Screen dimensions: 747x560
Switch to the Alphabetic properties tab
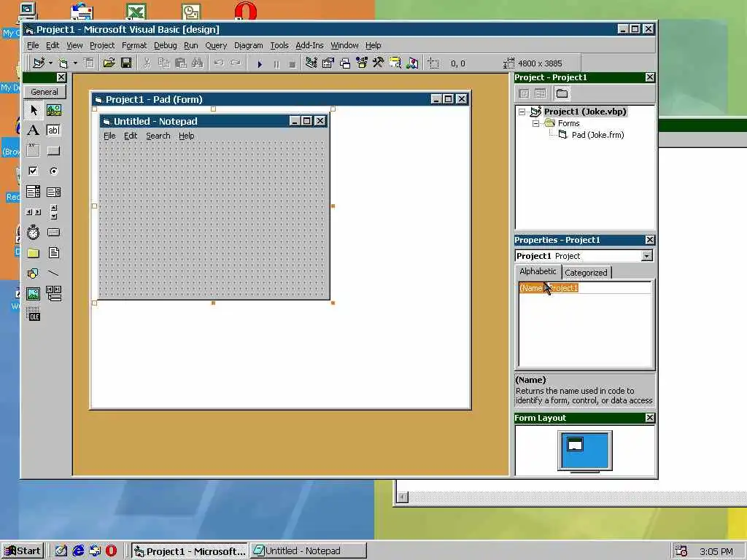[538, 271]
